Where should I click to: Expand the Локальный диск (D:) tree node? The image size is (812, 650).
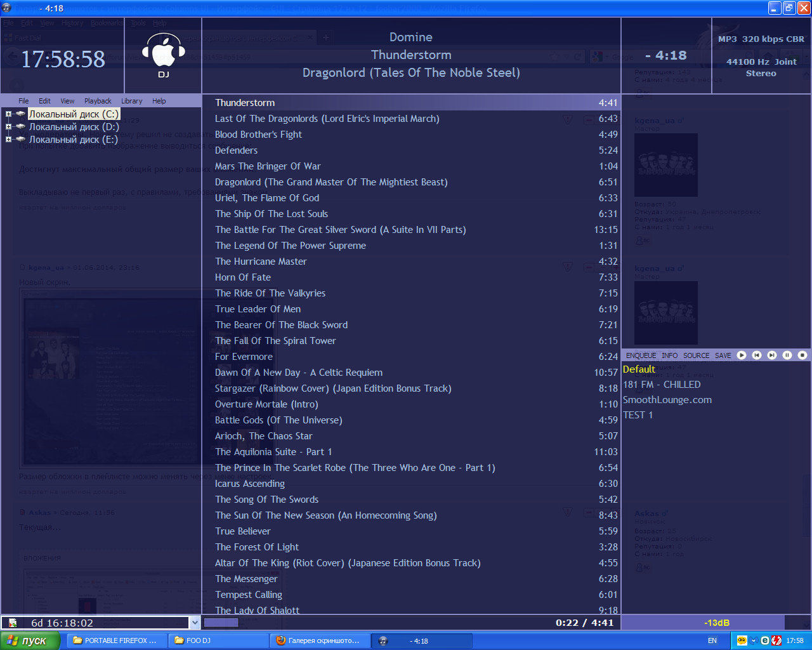pyautogui.click(x=8, y=127)
